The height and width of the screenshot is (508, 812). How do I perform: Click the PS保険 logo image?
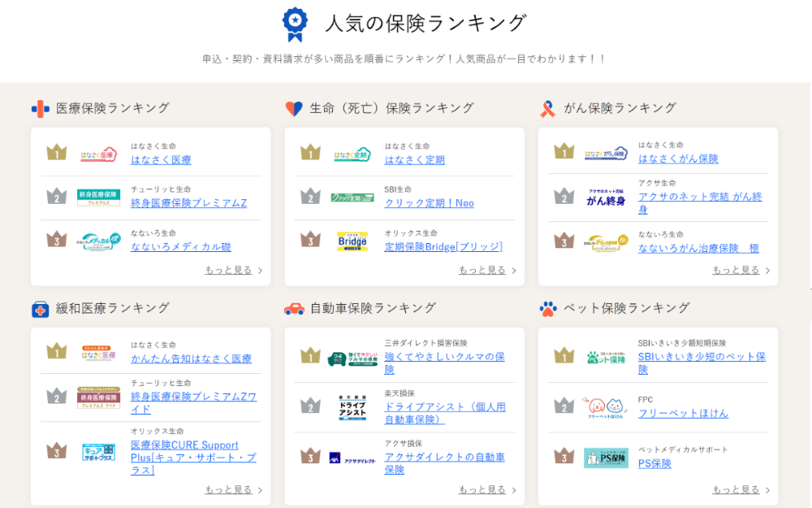pyautogui.click(x=606, y=458)
